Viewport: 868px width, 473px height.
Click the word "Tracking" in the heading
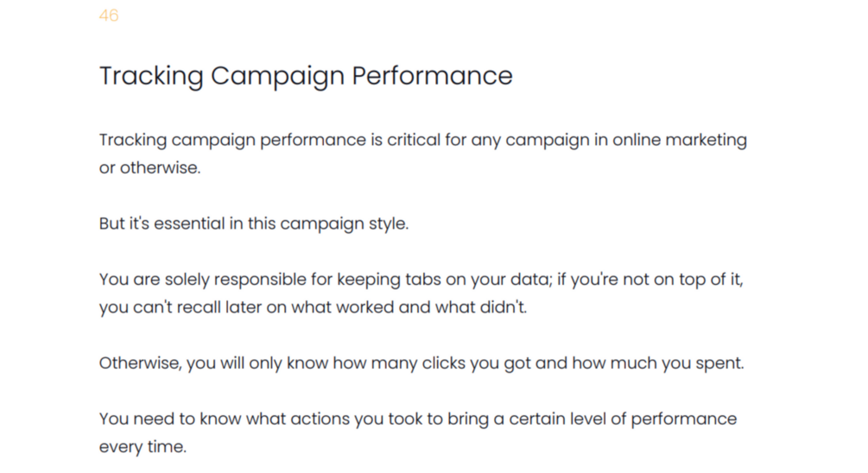[x=151, y=76]
